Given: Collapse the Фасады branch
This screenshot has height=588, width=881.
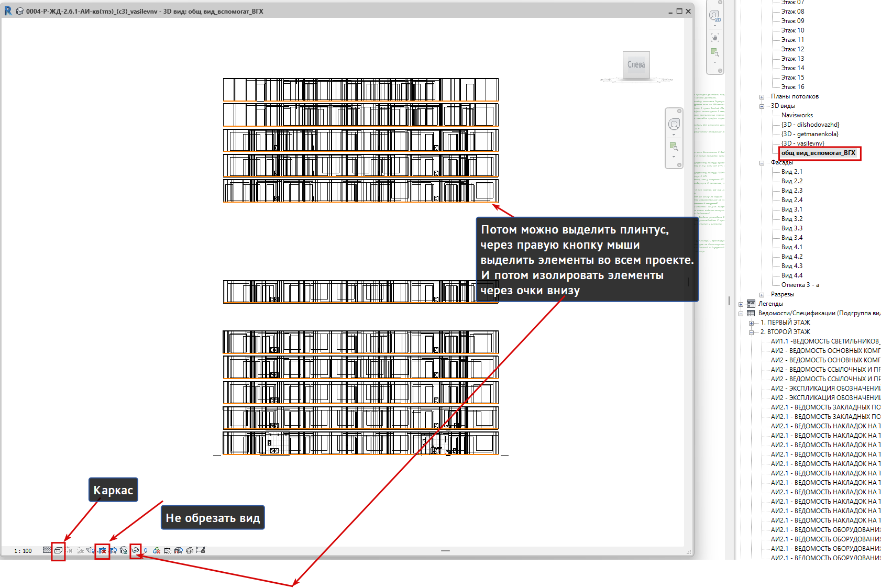Looking at the screenshot, I should (762, 163).
